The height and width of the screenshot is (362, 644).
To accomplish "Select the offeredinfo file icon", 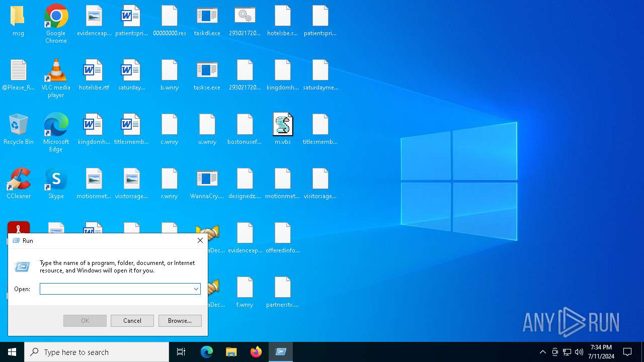I will (x=283, y=237).
